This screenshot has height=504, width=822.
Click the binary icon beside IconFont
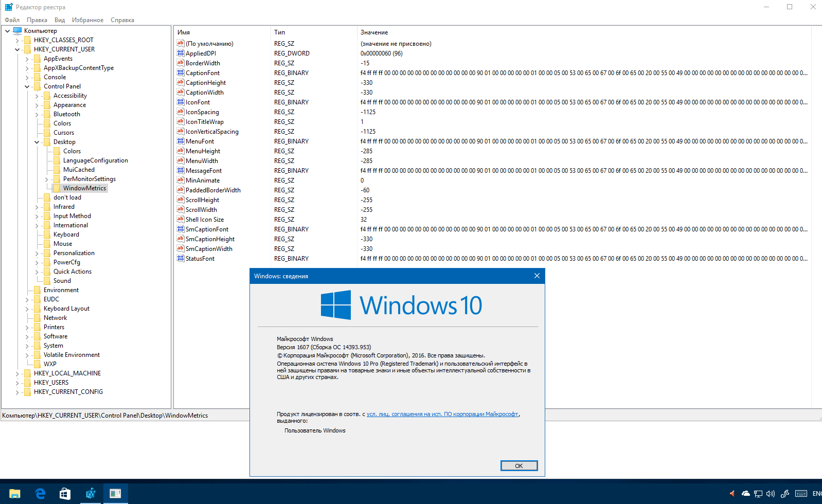click(x=181, y=102)
